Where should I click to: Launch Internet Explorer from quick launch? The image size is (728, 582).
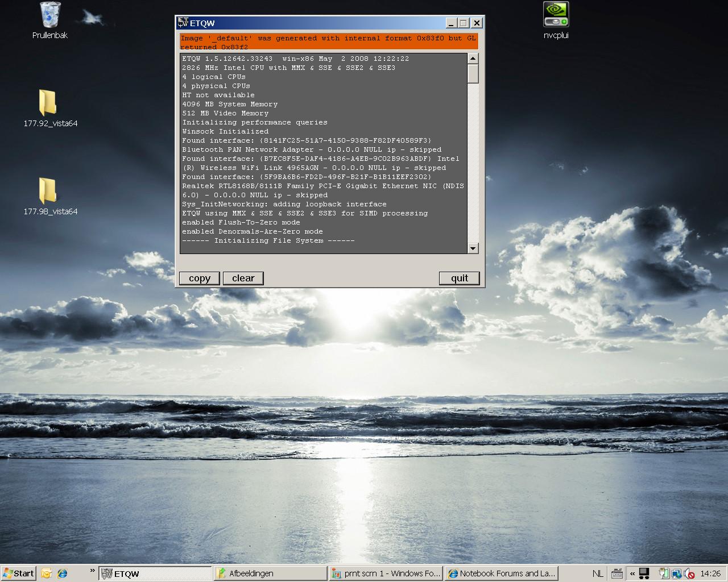pyautogui.click(x=62, y=573)
